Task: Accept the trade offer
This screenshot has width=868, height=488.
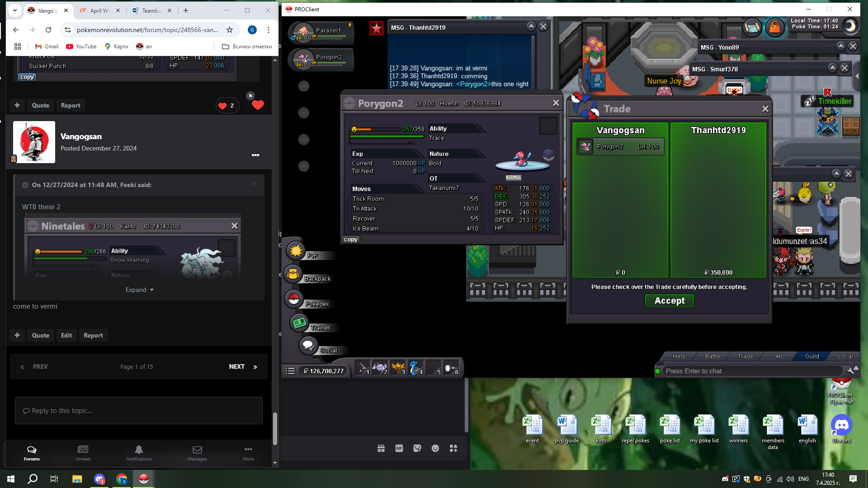Action: (669, 301)
